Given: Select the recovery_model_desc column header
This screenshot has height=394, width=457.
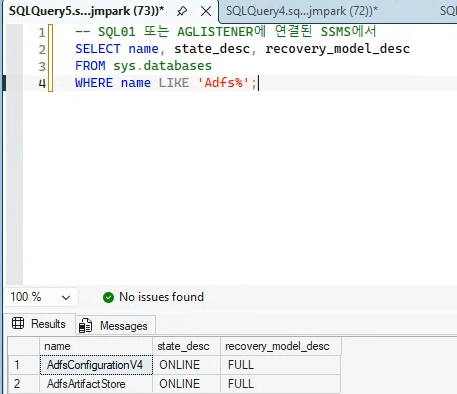Looking at the screenshot, I should [281, 346].
